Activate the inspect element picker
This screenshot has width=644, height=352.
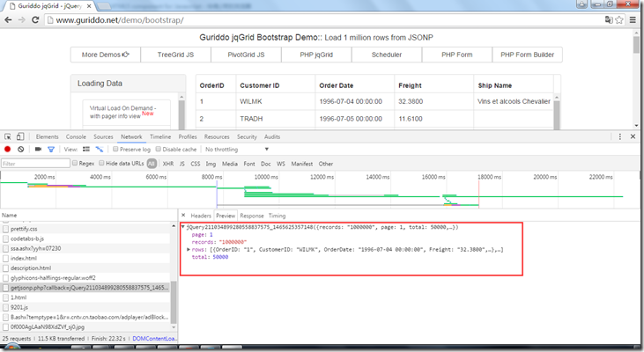click(x=7, y=136)
